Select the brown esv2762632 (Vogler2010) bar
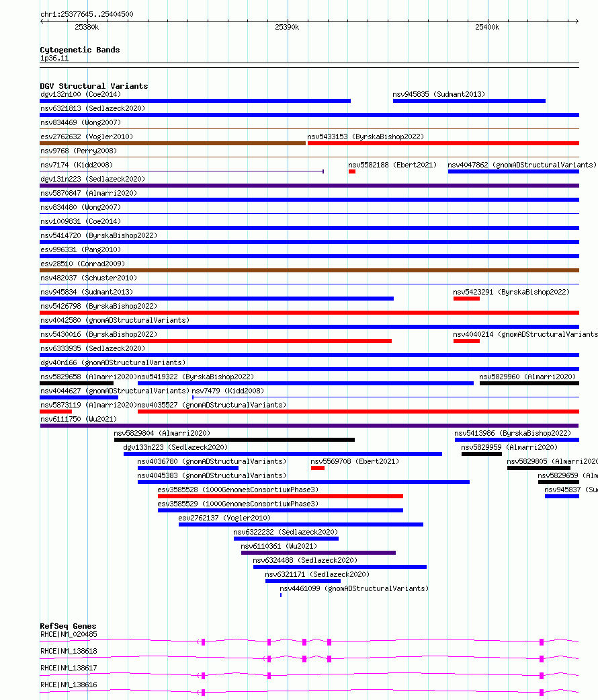Screen dimensions: 598x700 [173, 143]
